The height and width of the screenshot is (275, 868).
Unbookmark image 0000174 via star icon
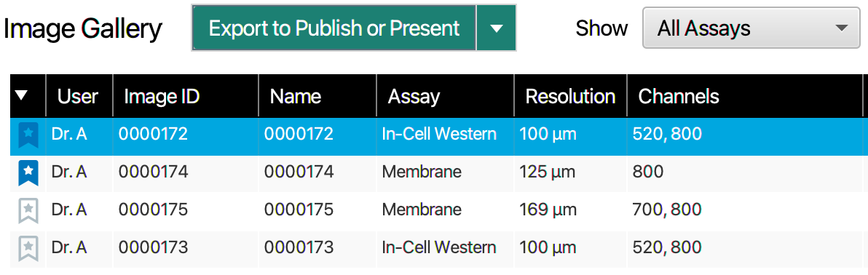coord(28,173)
